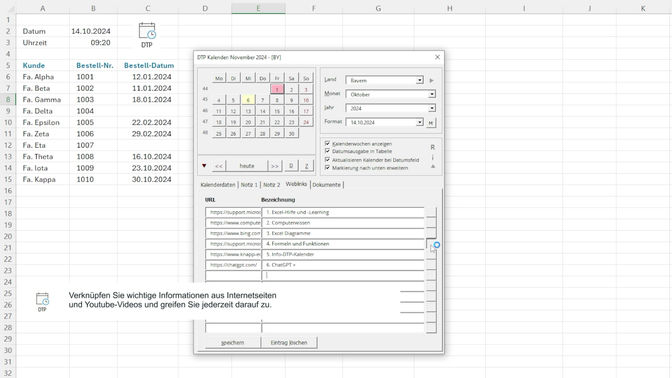Screen dimensions: 672x378
Task: Open link button beside ChatGPT row
Action: pyautogui.click(x=431, y=265)
